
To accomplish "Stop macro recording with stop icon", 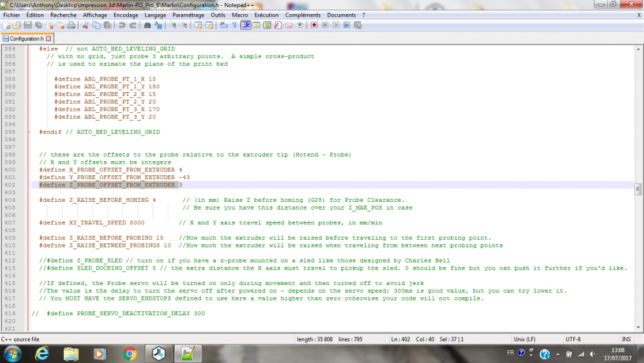I will tap(325, 26).
